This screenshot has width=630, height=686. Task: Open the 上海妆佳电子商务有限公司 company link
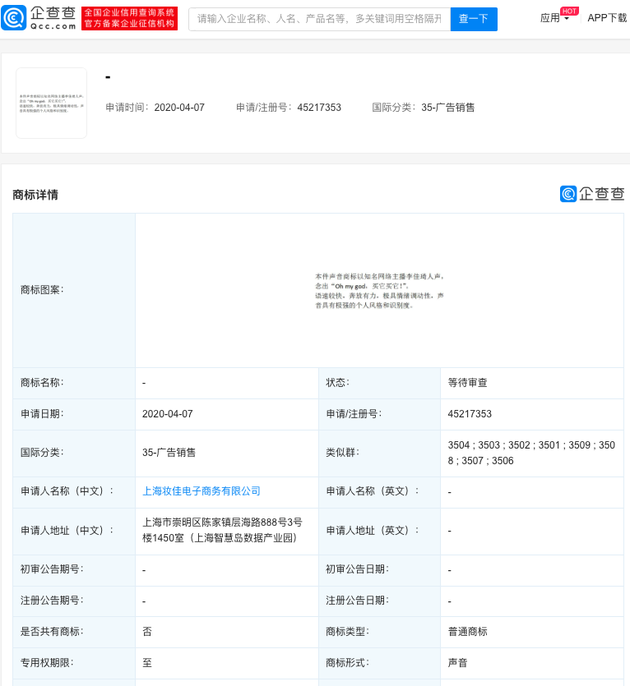201,491
